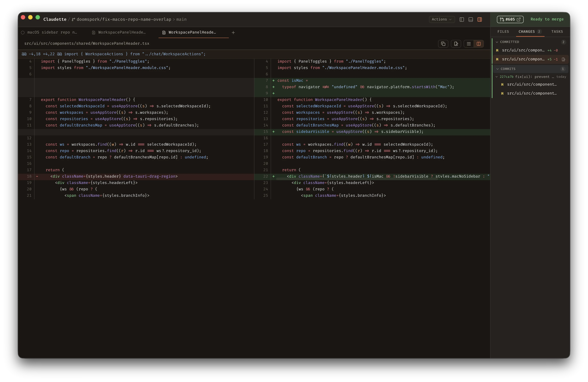Click the external link icon beside #605

tap(519, 19)
